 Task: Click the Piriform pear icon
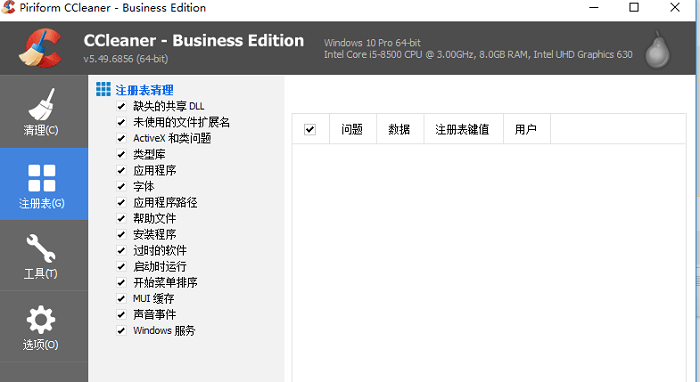pyautogui.click(x=658, y=50)
